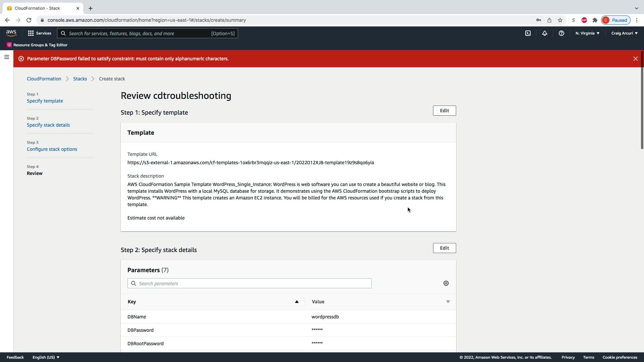Viewport: 644px width, 362px height.
Task: Go to Step 2 Specify stack details
Action: [x=48, y=125]
